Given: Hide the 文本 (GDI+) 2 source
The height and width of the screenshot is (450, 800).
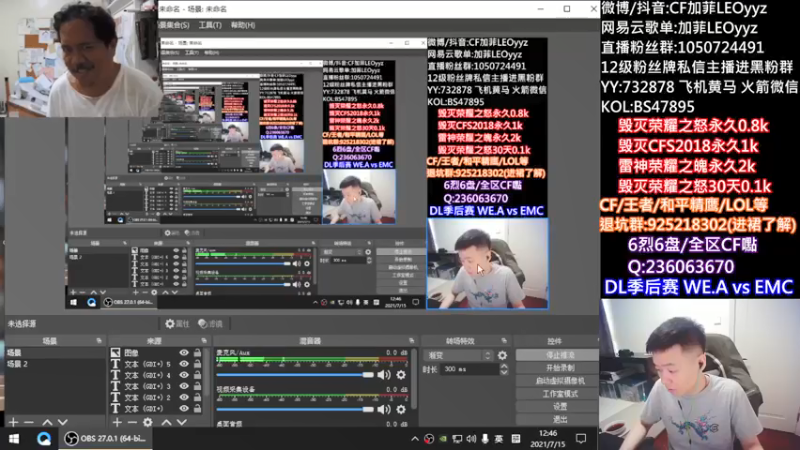Looking at the screenshot, I should pyautogui.click(x=184, y=397).
